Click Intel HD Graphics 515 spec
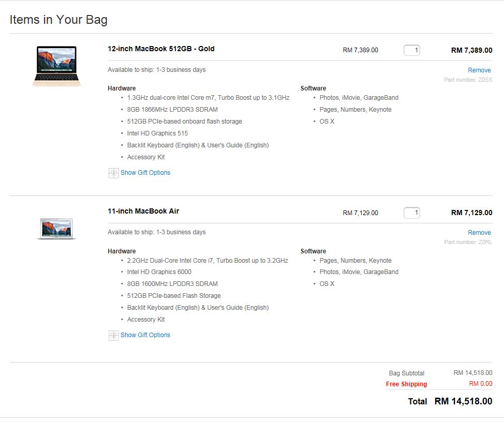 (157, 133)
